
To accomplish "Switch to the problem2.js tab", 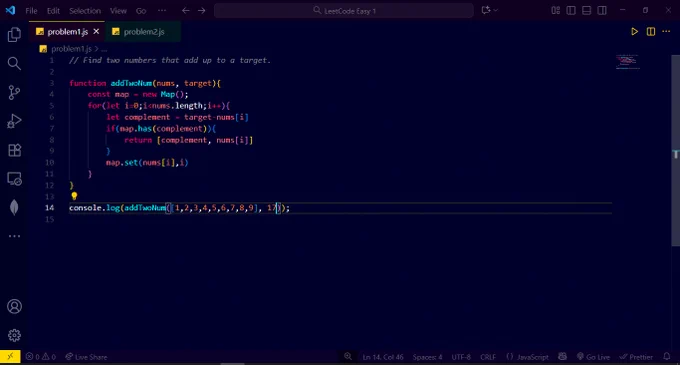I will 144,32.
